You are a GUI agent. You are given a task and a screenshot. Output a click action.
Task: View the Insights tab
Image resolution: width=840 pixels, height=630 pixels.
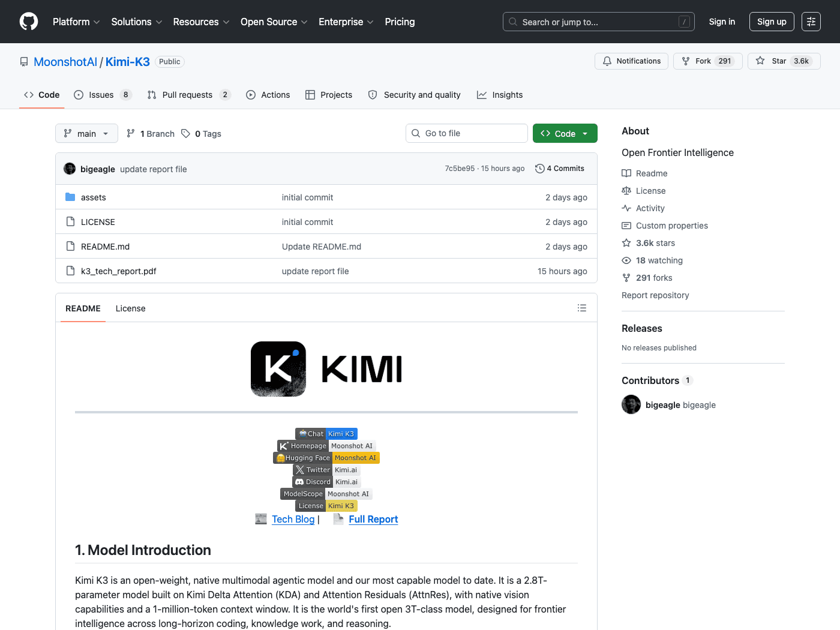(x=500, y=95)
